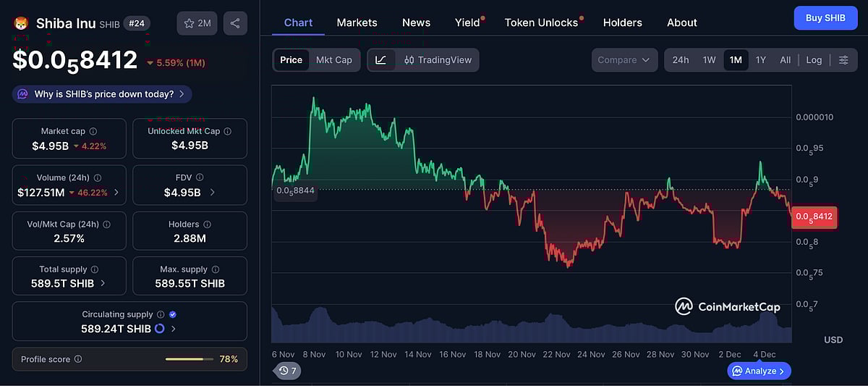Open the Compare dropdown

(624, 60)
